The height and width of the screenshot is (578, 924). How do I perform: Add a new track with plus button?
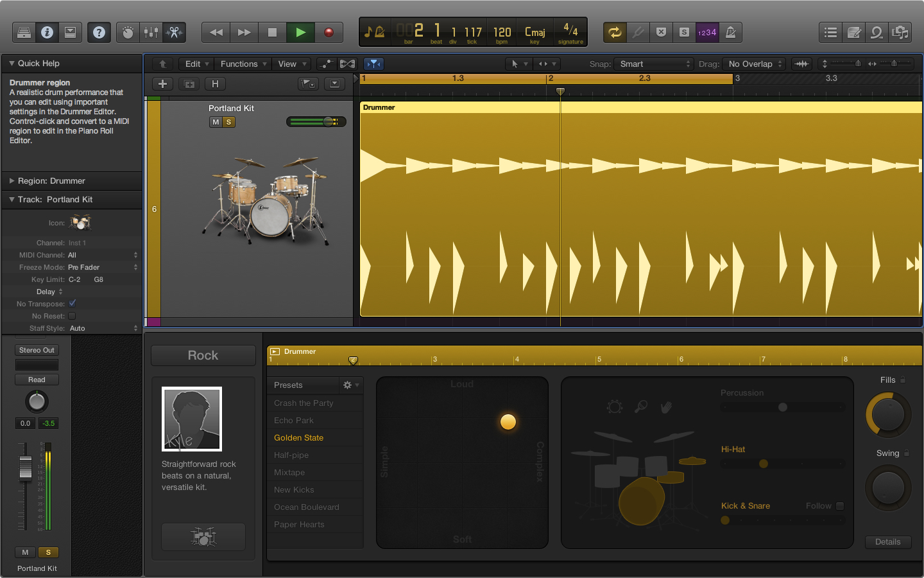click(x=163, y=84)
